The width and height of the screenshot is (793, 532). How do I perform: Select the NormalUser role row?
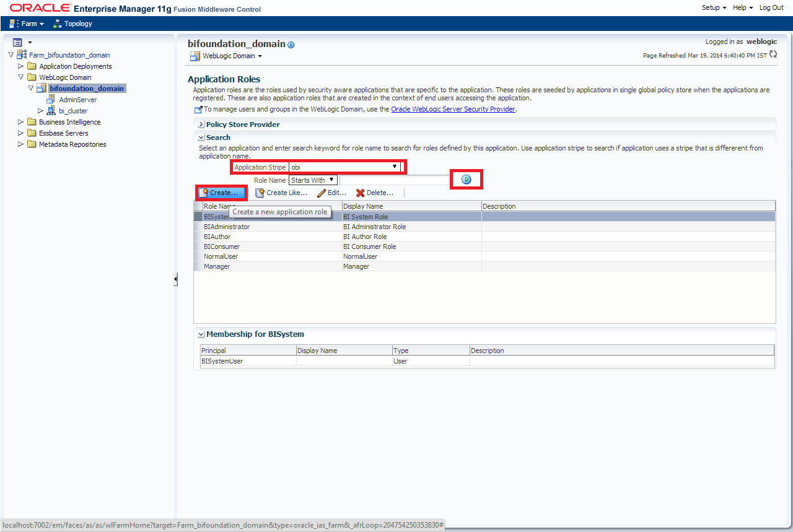[x=484, y=256]
